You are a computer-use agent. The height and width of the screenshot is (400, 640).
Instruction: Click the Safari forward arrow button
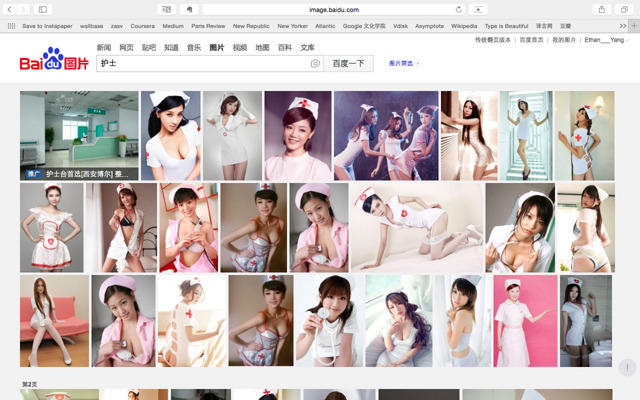[x=22, y=9]
